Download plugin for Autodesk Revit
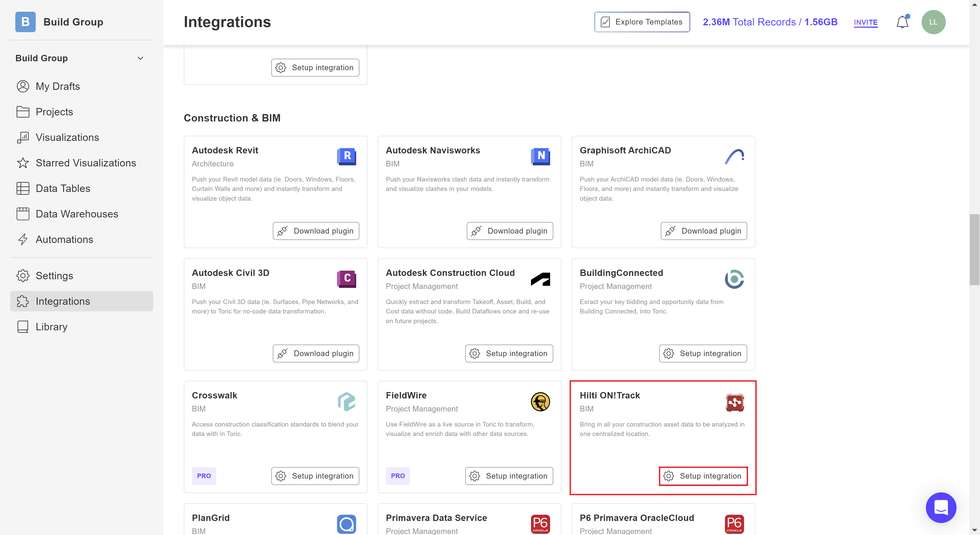This screenshot has height=535, width=980. pos(316,231)
